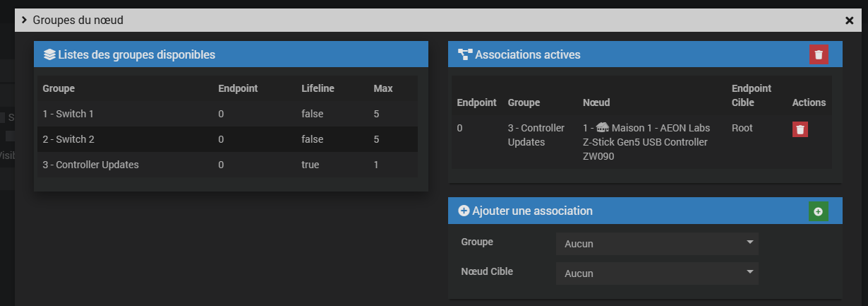The height and width of the screenshot is (306, 868).
Task: Delete all active associations via header trash
Action: click(819, 54)
